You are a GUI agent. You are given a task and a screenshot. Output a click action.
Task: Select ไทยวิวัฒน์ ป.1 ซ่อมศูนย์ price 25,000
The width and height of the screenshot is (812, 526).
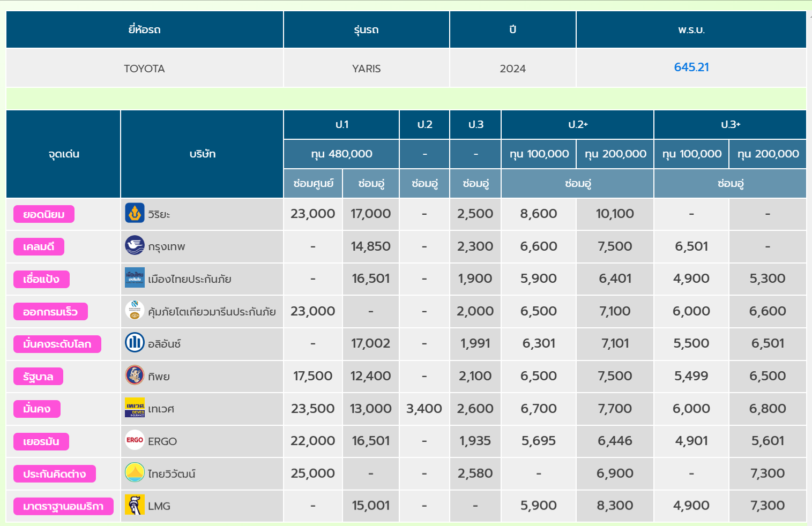pos(313,474)
